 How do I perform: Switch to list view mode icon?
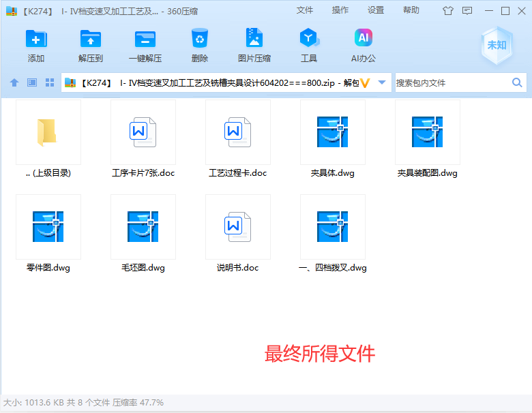tap(32, 82)
